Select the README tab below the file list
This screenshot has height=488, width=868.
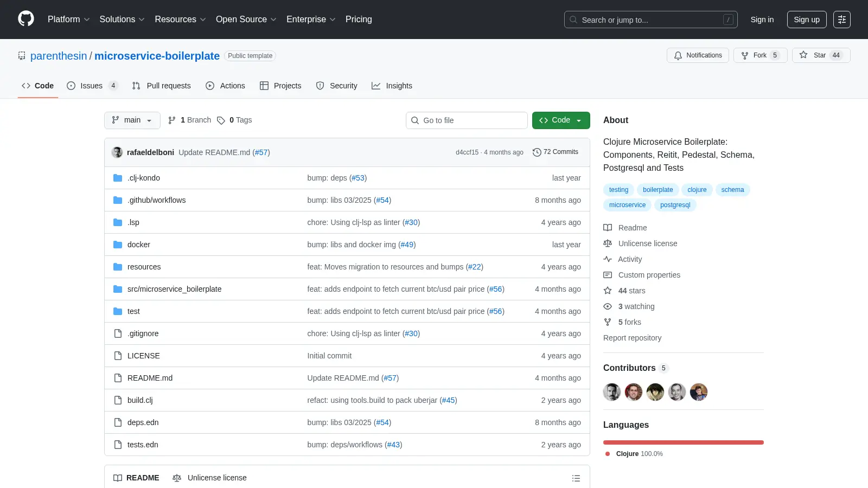pyautogui.click(x=136, y=478)
